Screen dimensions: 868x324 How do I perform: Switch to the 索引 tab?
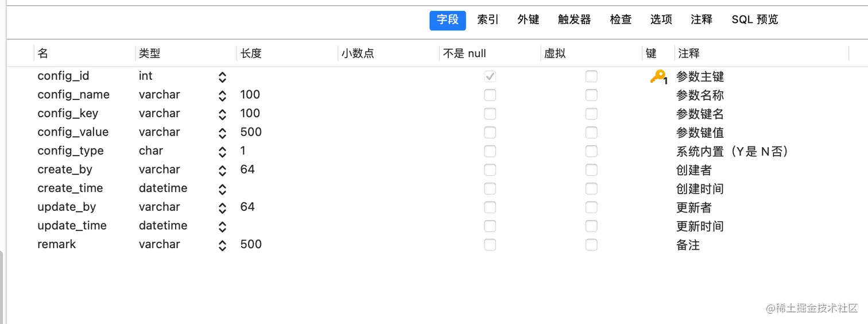click(x=487, y=20)
